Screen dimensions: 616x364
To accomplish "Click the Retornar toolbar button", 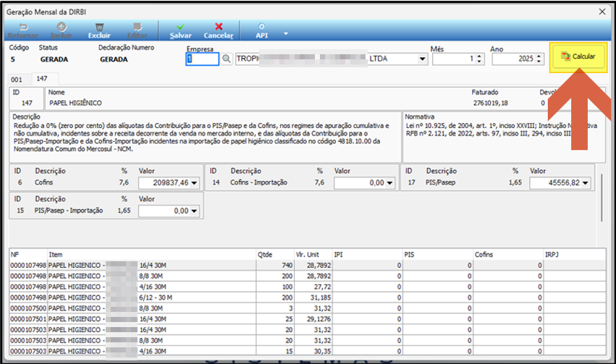I will click(22, 30).
